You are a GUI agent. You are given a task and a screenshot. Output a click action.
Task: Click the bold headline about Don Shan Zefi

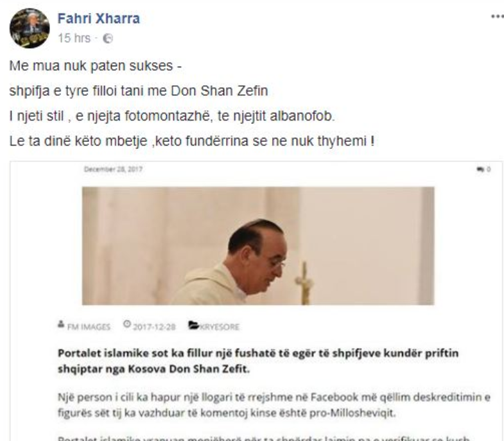(x=258, y=361)
